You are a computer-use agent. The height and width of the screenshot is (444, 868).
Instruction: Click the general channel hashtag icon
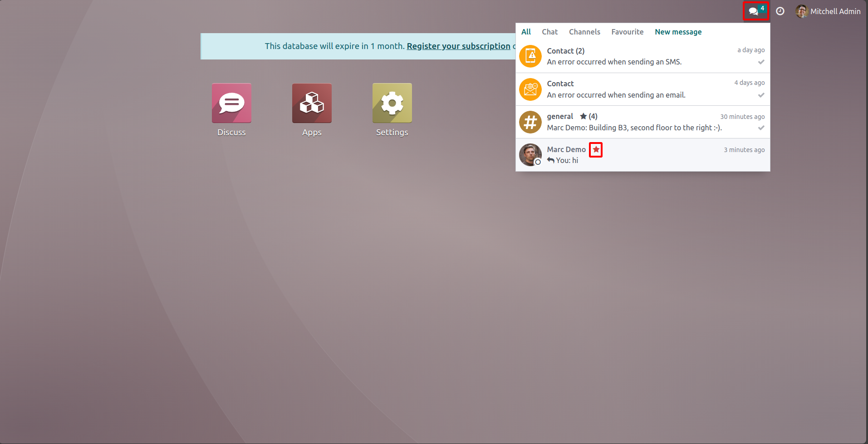530,122
